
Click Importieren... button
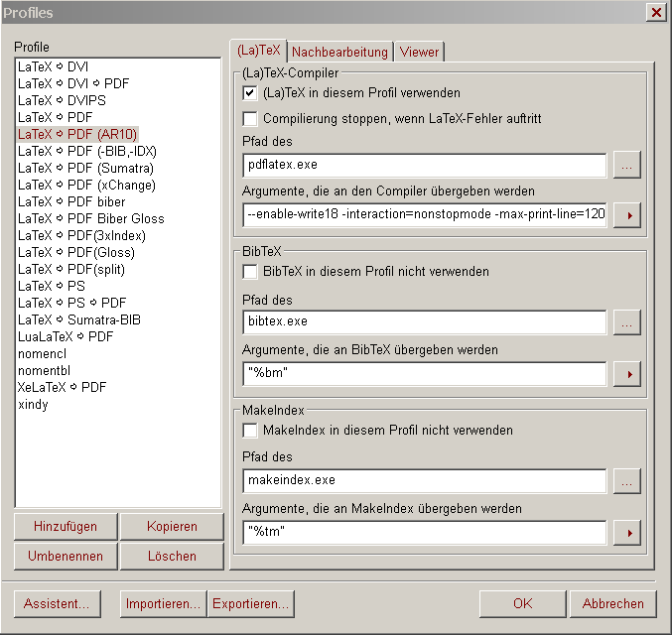pyautogui.click(x=164, y=603)
